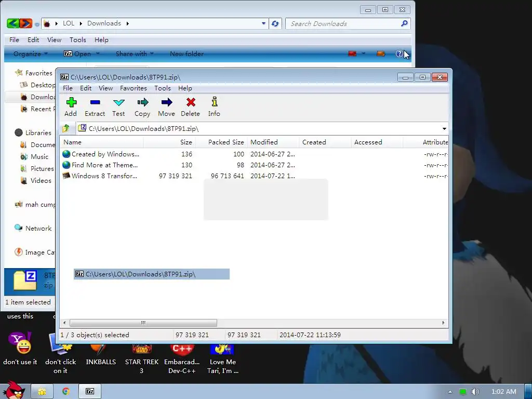This screenshot has height=399, width=532.
Task: Open 7-Zip Help menu
Action: pos(185,88)
